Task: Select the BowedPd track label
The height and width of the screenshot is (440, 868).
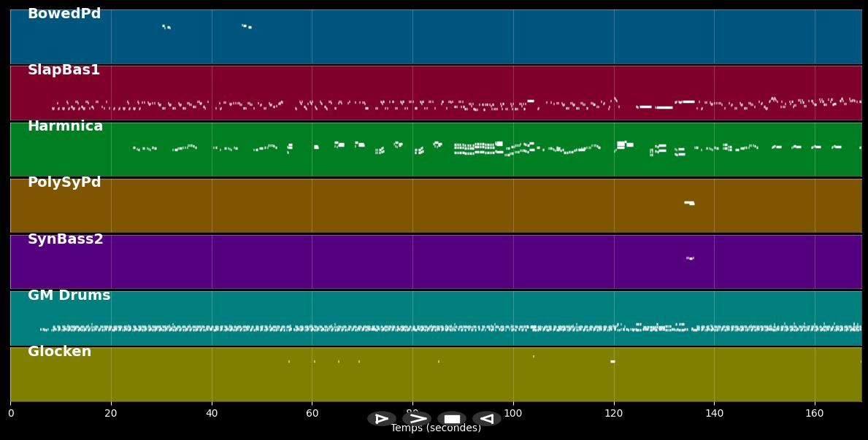Action: pos(64,14)
